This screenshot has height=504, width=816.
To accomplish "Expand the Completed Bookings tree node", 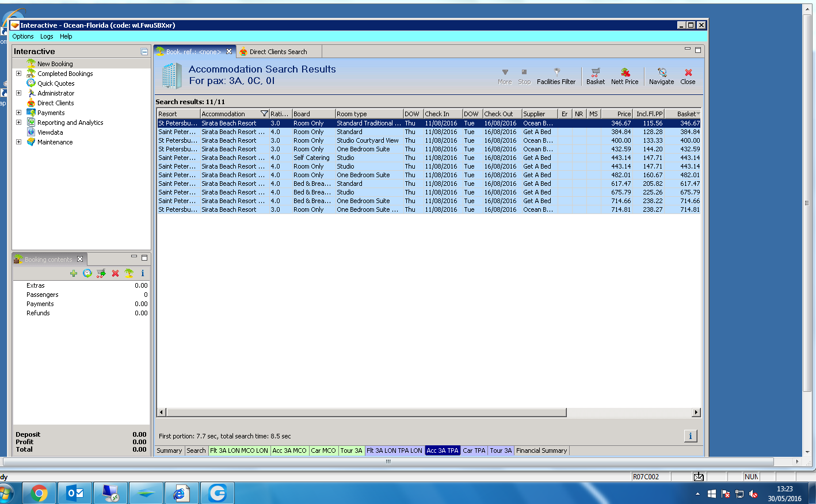I will (x=18, y=74).
